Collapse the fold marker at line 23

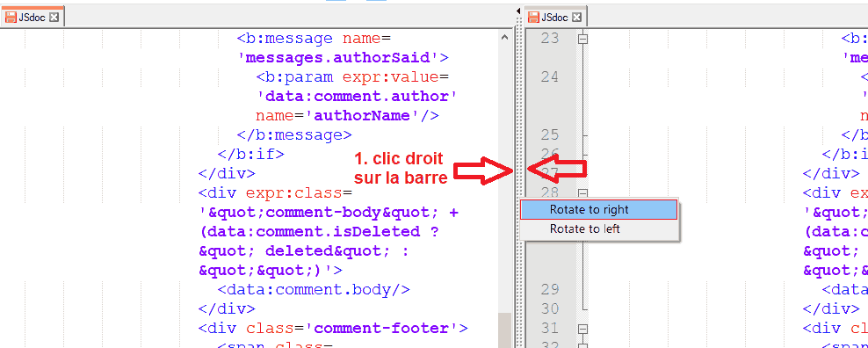click(x=582, y=39)
